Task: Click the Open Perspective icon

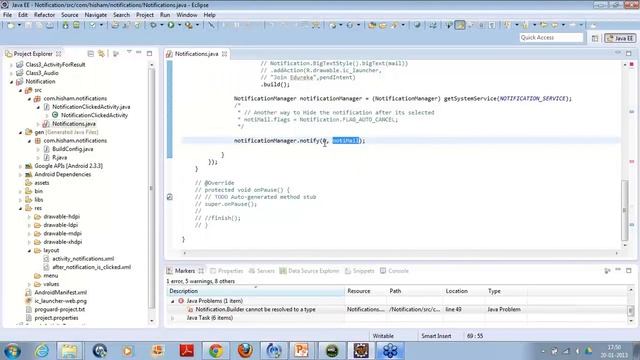Action: point(595,38)
